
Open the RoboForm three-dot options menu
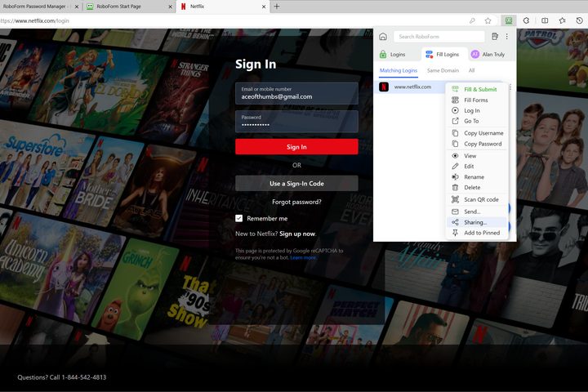click(506, 37)
